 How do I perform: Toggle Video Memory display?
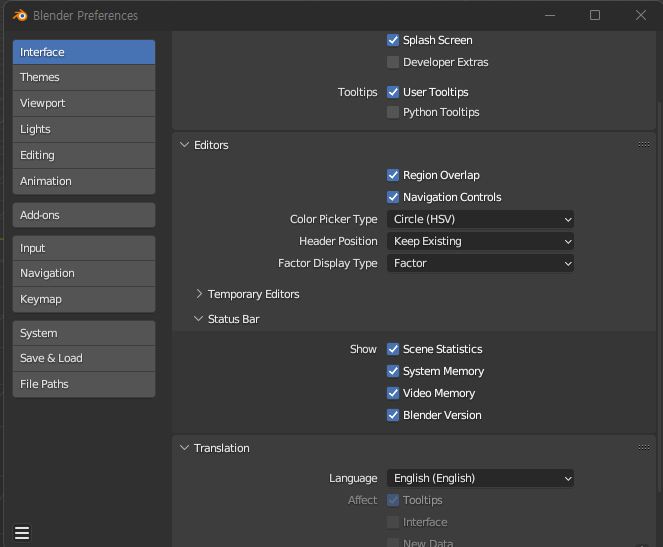(393, 393)
